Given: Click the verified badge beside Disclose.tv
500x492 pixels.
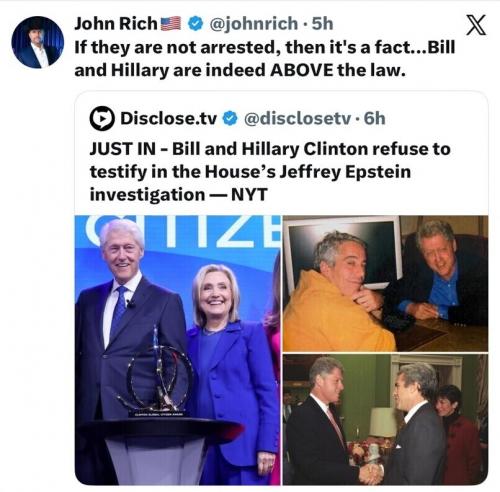Looking at the screenshot, I should pos(230,119).
